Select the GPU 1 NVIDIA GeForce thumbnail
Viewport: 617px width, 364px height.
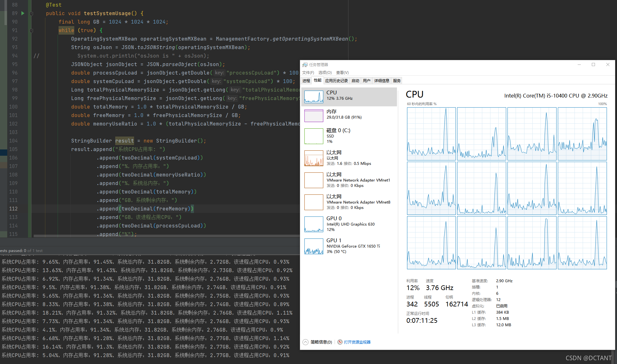point(314,246)
